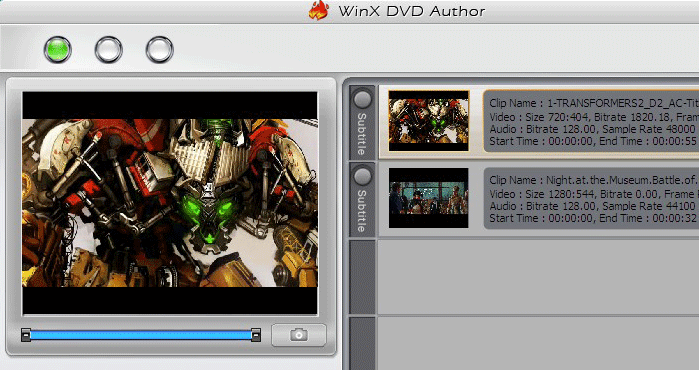
Task: Select the third step indicator button
Action: 160,49
